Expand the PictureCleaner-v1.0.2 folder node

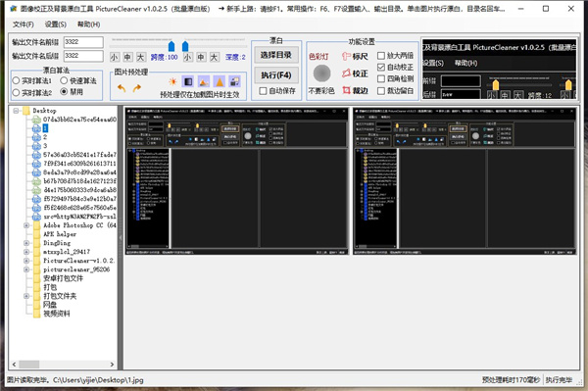coord(26,261)
